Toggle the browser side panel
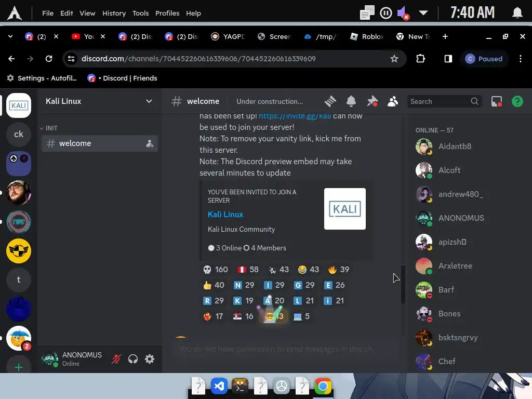 448,59
